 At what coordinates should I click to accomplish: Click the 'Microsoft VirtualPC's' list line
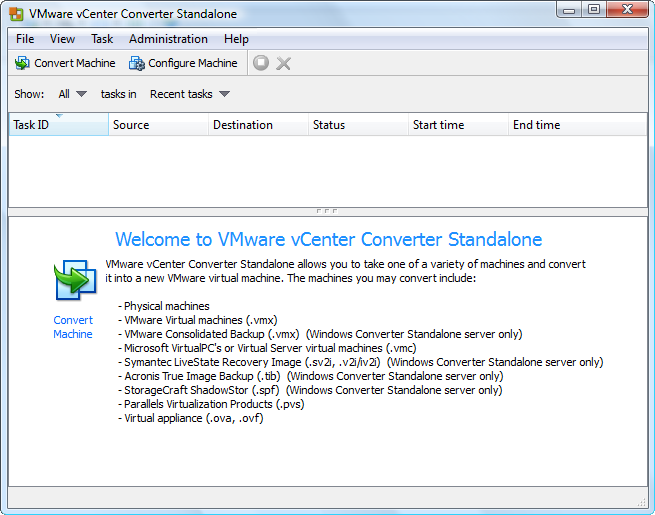click(x=267, y=348)
